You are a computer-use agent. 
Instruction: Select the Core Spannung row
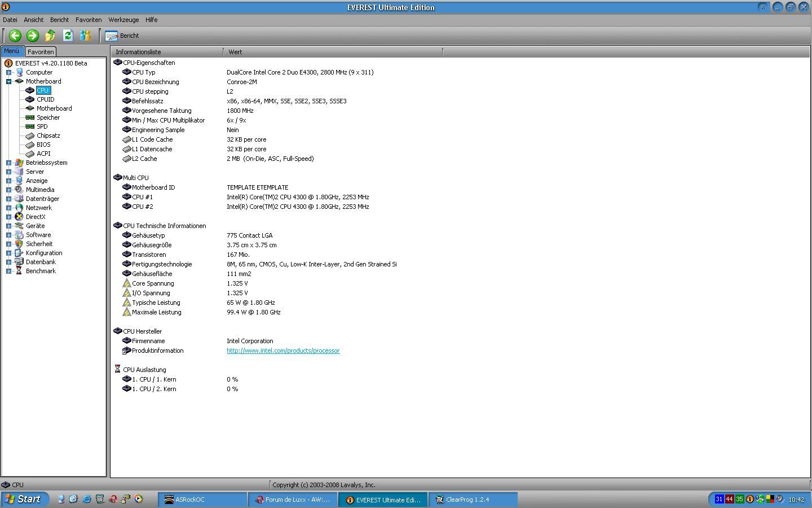coord(185,283)
